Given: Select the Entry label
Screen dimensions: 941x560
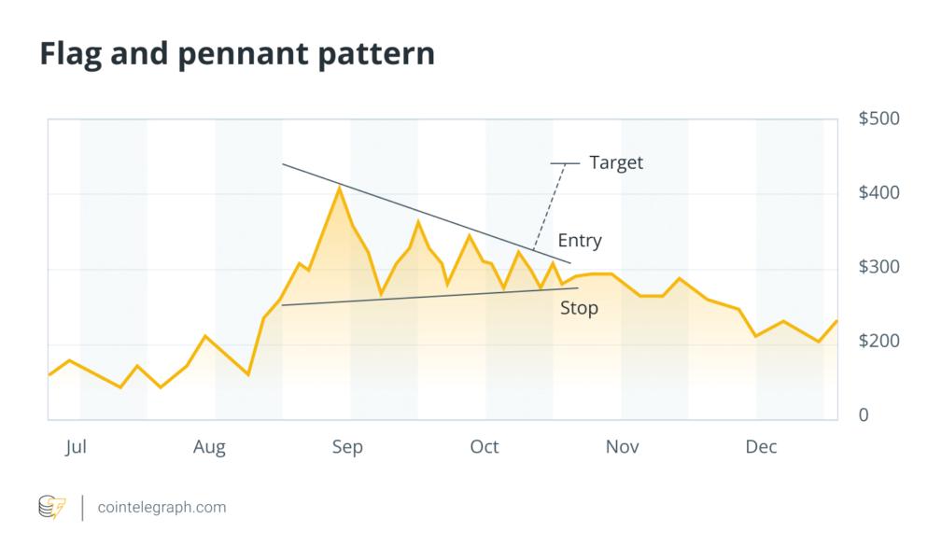Looking at the screenshot, I should pos(580,241).
